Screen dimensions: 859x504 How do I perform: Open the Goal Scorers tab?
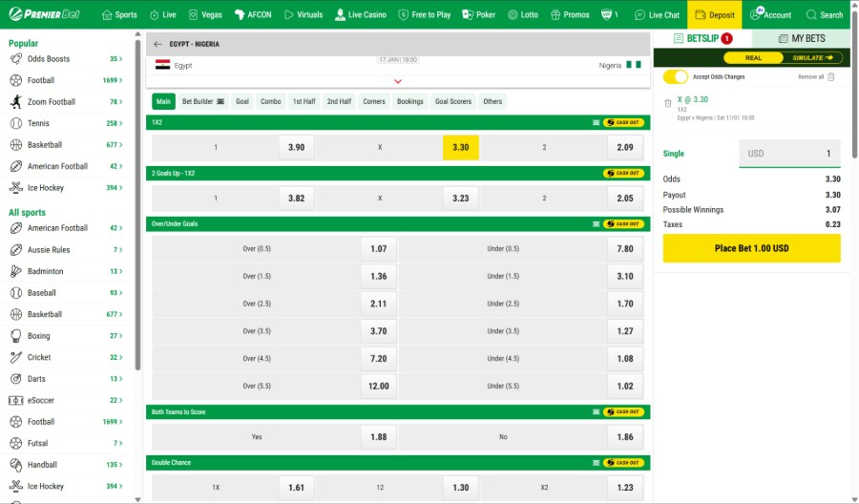453,101
